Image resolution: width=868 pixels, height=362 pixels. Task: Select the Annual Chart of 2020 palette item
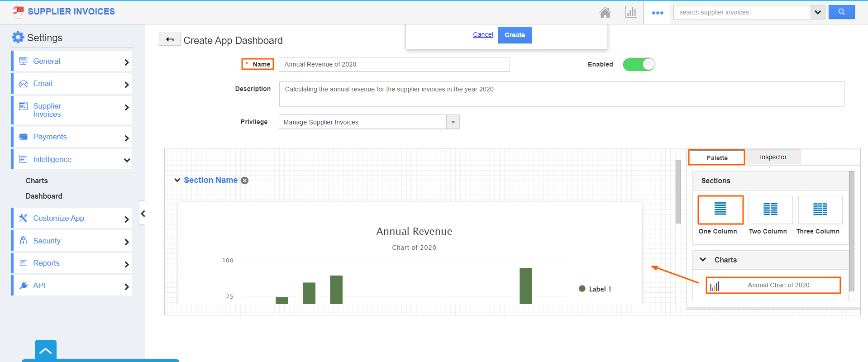[773, 285]
